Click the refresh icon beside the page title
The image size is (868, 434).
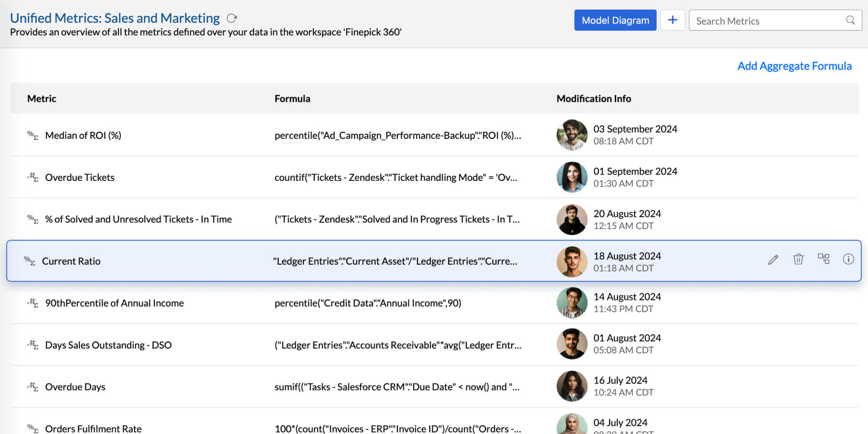[x=232, y=18]
